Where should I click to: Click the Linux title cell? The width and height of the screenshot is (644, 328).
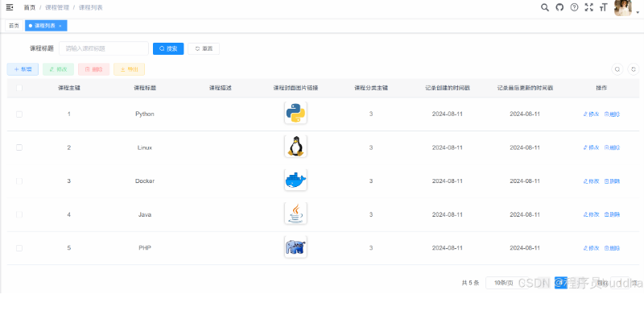(x=145, y=147)
